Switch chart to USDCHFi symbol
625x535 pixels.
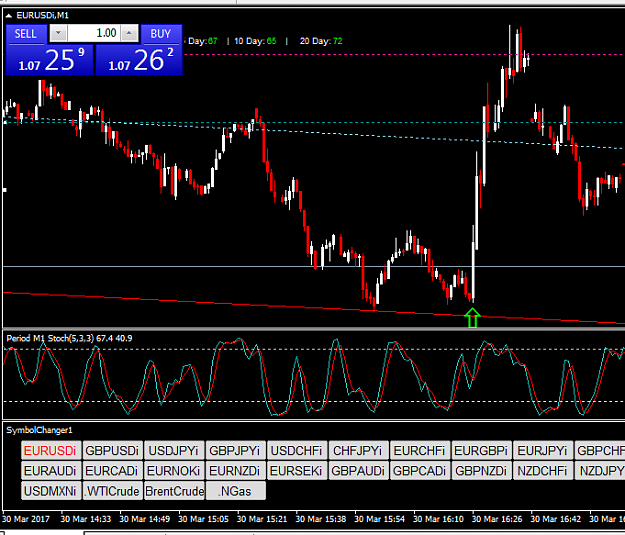[297, 450]
